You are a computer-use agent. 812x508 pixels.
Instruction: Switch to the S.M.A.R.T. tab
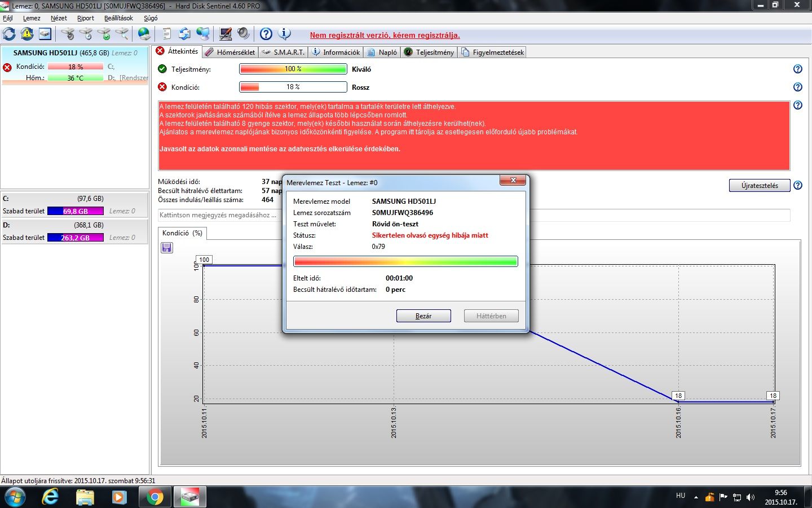[283, 52]
